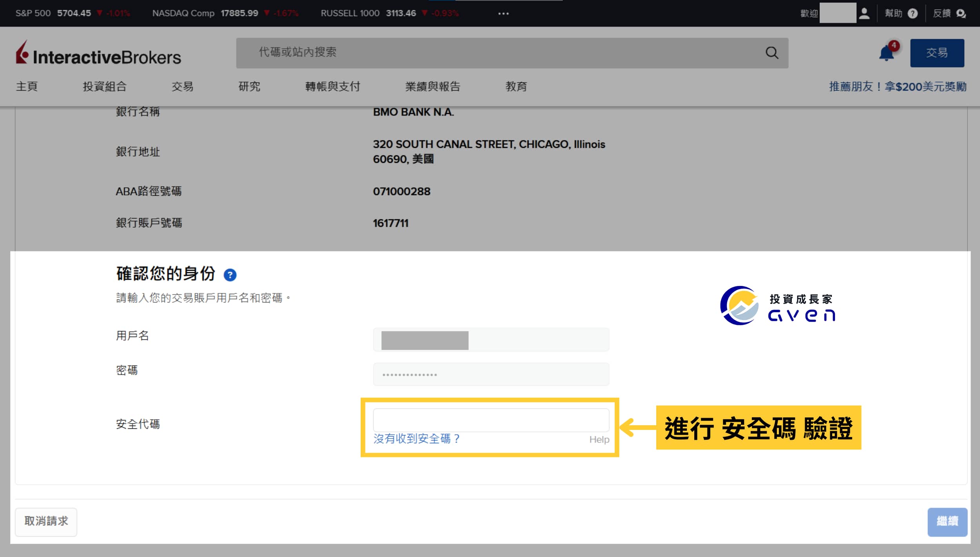Open the 教育 menu

point(516,86)
